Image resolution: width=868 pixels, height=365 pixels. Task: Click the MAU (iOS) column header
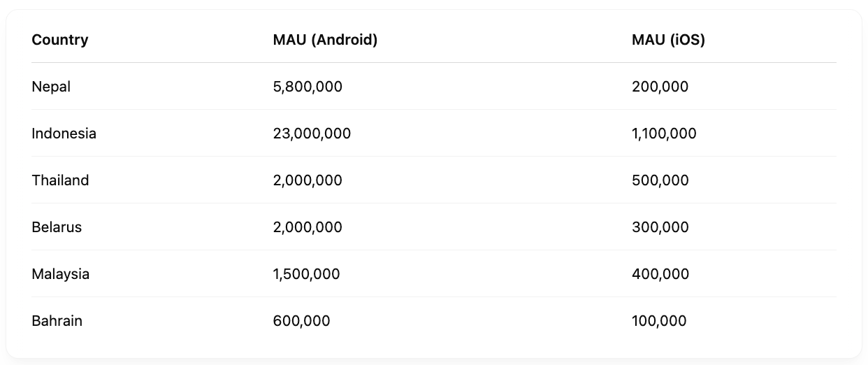[668, 40]
